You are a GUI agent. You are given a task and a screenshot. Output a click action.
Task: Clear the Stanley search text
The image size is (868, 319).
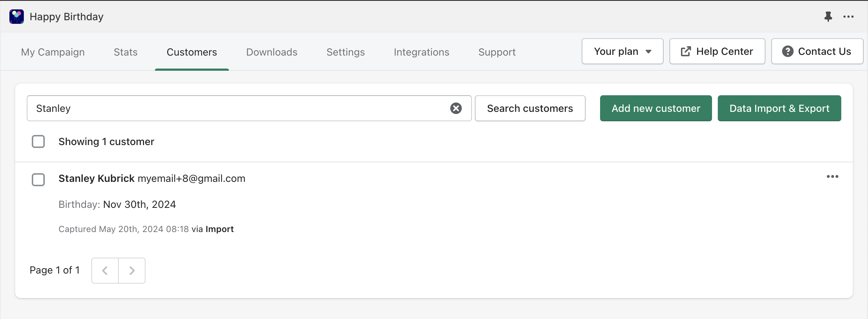(x=456, y=108)
